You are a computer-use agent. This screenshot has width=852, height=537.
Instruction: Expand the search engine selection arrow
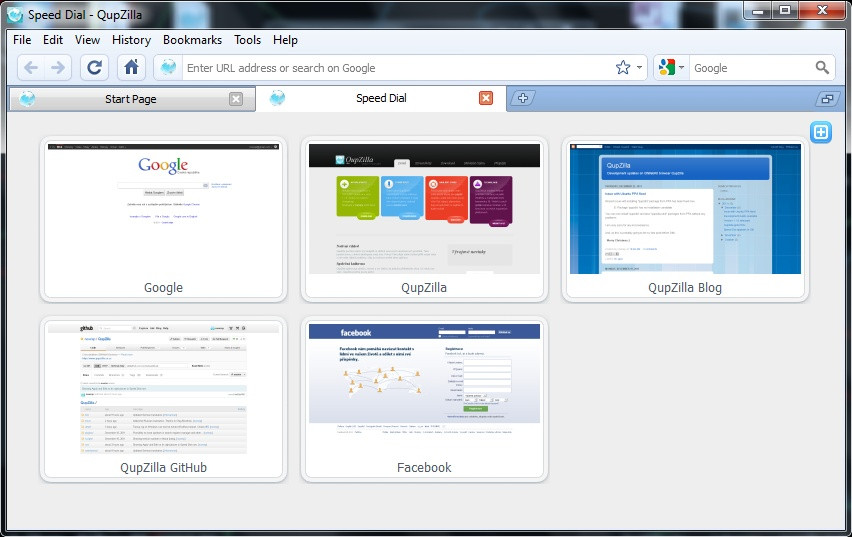click(x=681, y=67)
